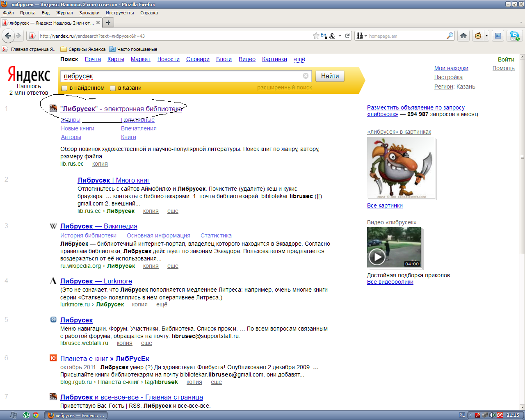Viewport: 525px width, 420px height.
Task: Open the dropdown arrow next to the monkey icon
Action: pyautogui.click(x=486, y=36)
